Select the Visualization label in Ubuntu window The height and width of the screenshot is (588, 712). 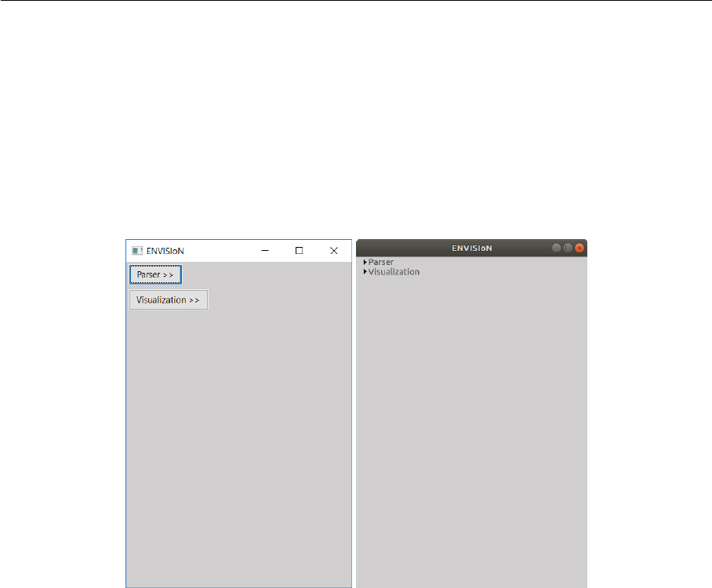394,272
